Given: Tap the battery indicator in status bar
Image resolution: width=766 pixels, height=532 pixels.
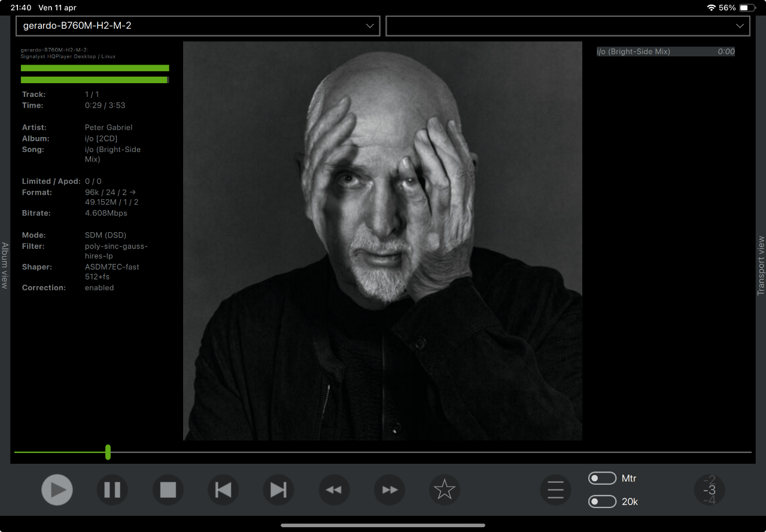Looking at the screenshot, I should [747, 8].
